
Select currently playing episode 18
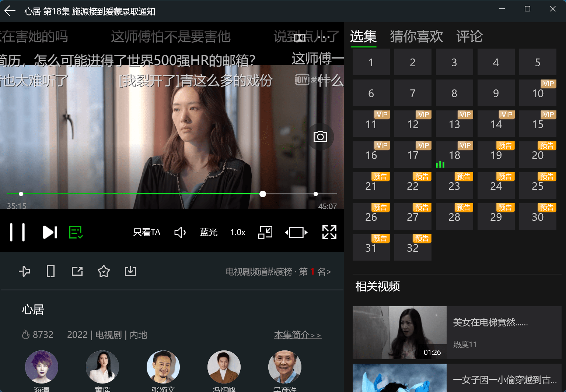[x=454, y=155]
